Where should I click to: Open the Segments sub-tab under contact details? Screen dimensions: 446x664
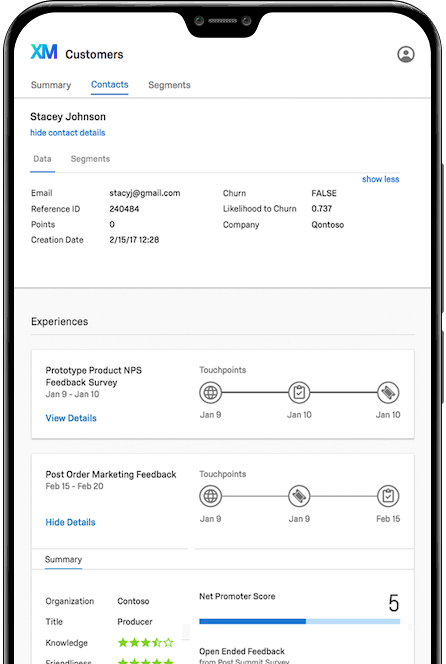(x=90, y=159)
